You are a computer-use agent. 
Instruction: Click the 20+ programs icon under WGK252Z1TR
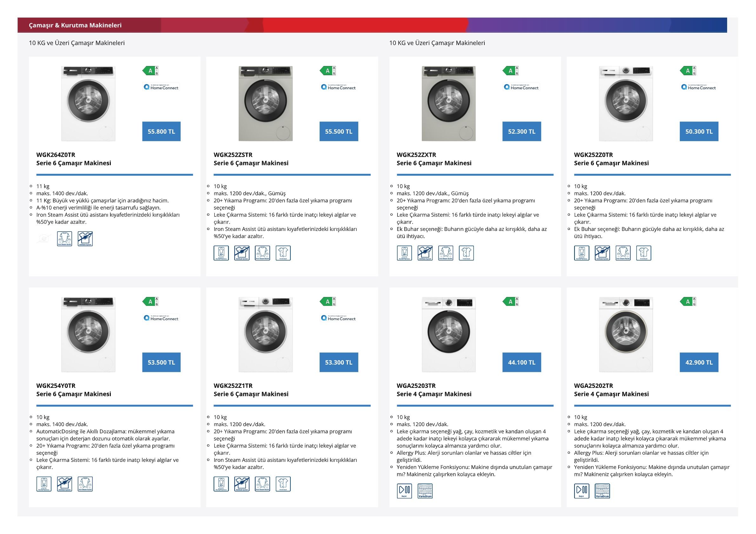click(221, 484)
